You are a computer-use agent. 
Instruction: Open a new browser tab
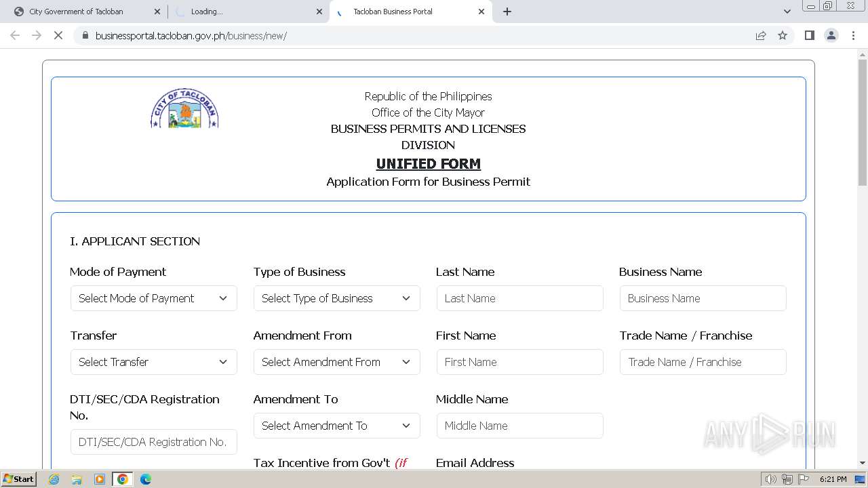point(507,12)
